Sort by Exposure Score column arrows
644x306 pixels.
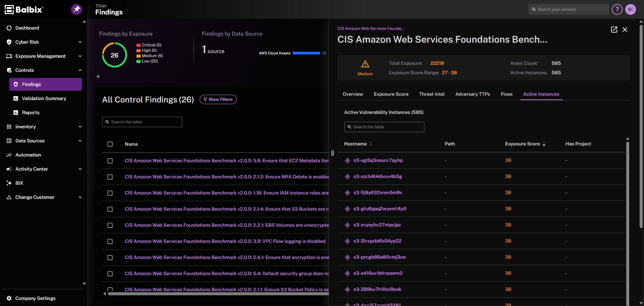point(544,144)
